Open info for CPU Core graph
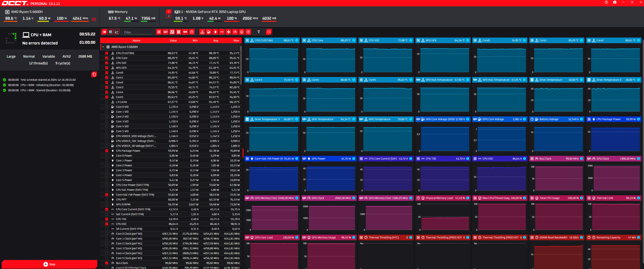 pos(354,40)
